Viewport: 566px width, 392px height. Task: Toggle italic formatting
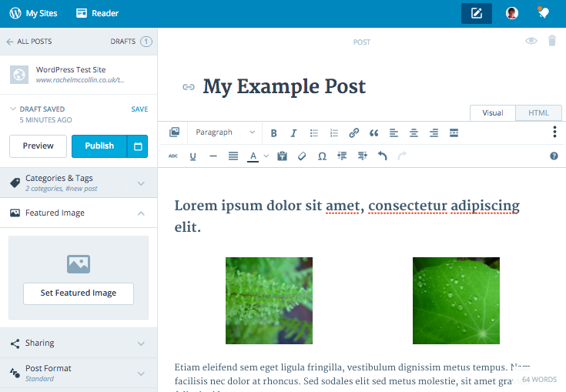(x=293, y=133)
